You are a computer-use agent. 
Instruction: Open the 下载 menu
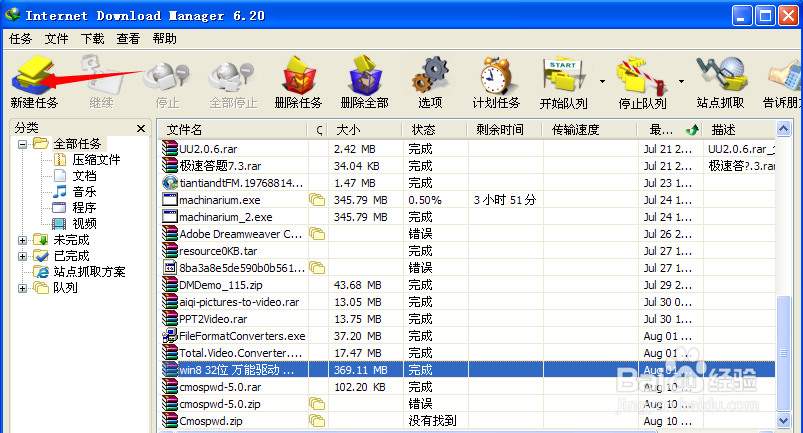pyautogui.click(x=92, y=39)
